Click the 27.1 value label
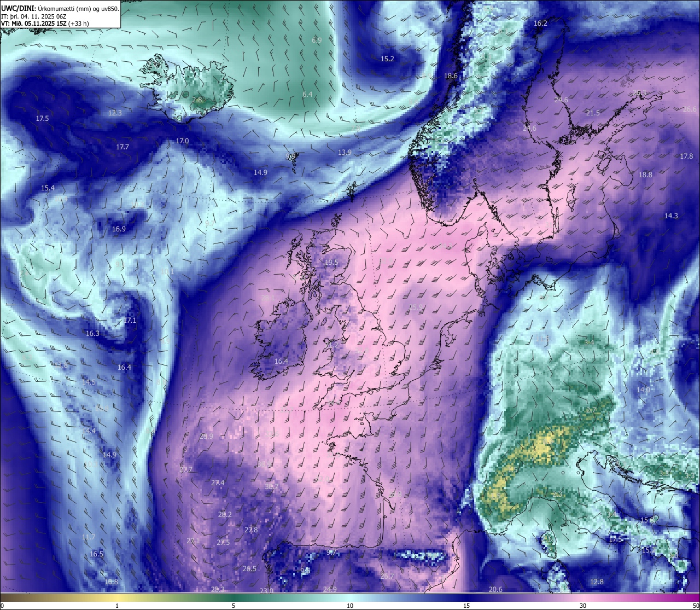700x610 pixels. [x=193, y=541]
